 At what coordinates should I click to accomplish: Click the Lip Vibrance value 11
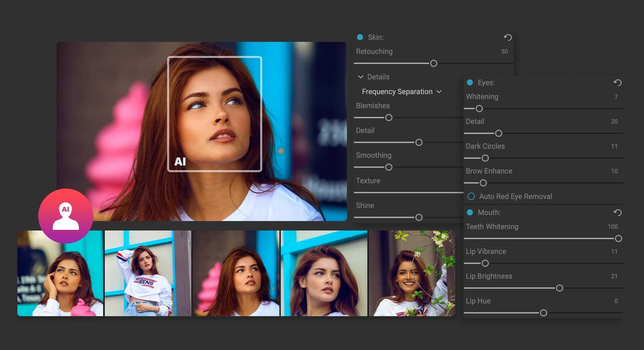pos(615,252)
